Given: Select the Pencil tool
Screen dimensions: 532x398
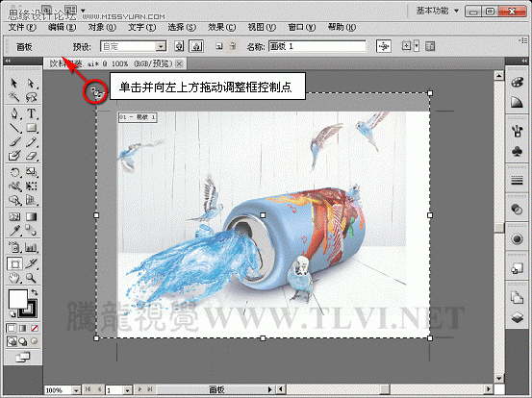Looking at the screenshot, I should [31, 141].
